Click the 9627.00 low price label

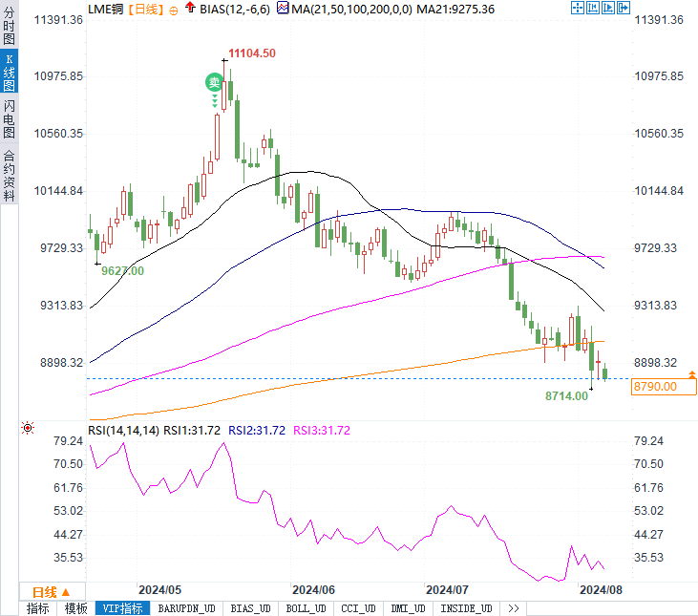[122, 271]
